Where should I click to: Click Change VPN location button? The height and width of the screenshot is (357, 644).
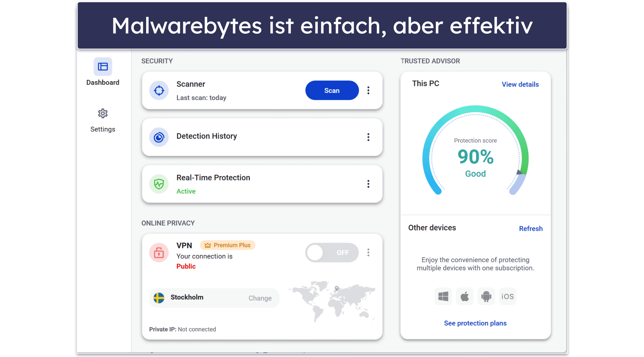pyautogui.click(x=259, y=298)
